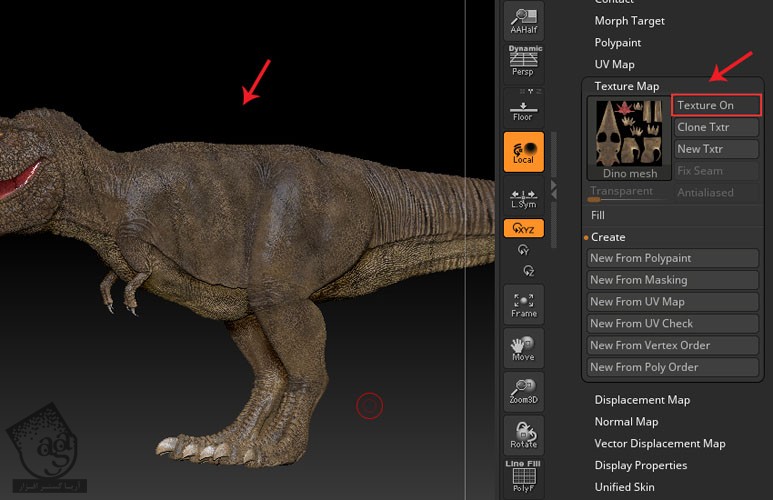This screenshot has width=773, height=500.
Task: Click the AAHalf view icon
Action: pos(524,19)
